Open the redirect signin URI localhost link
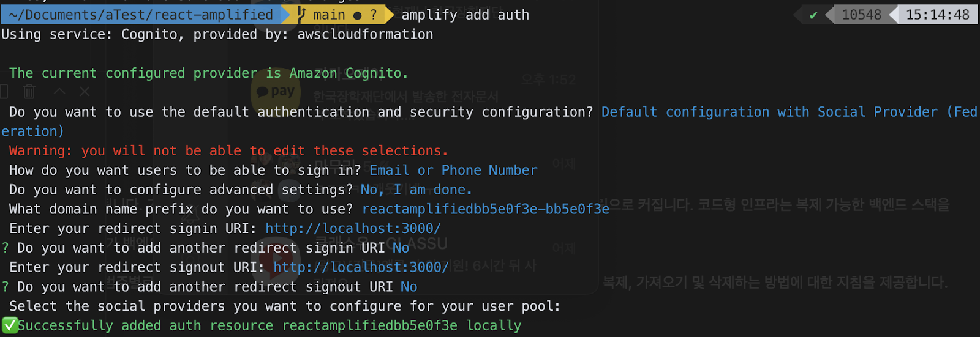This screenshot has width=980, height=337. [353, 229]
